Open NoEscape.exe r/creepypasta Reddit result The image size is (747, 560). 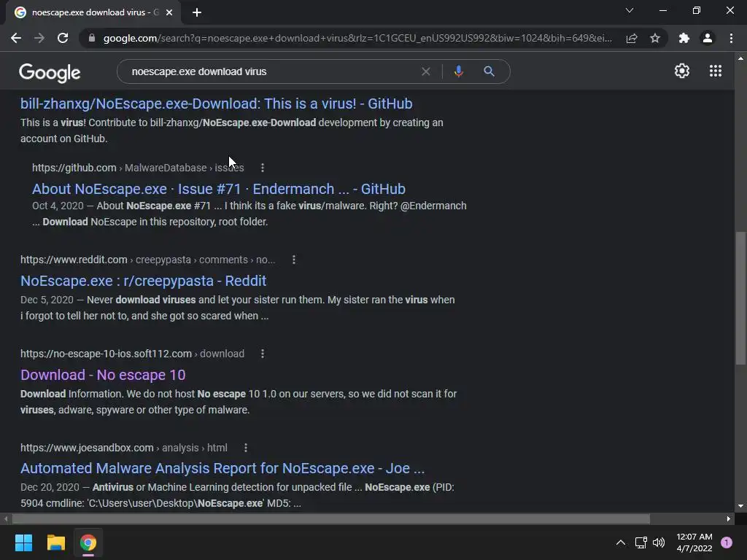[144, 281]
